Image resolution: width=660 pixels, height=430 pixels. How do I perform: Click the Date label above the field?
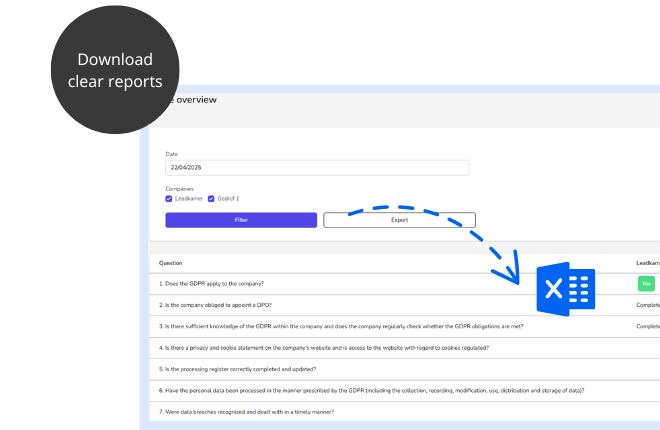[x=172, y=154]
